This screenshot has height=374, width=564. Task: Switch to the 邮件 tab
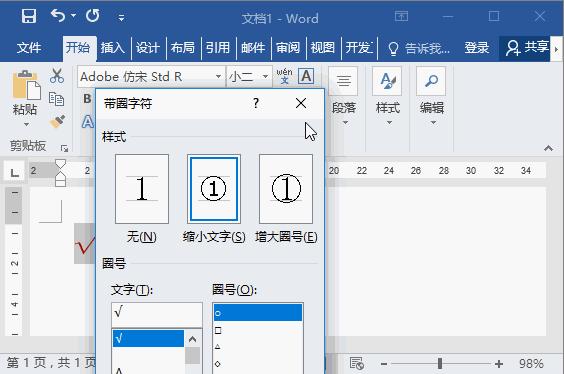point(253,47)
